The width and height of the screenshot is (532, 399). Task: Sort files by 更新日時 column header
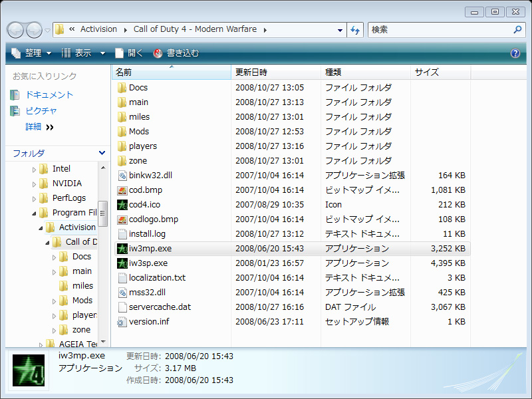pyautogui.click(x=251, y=72)
